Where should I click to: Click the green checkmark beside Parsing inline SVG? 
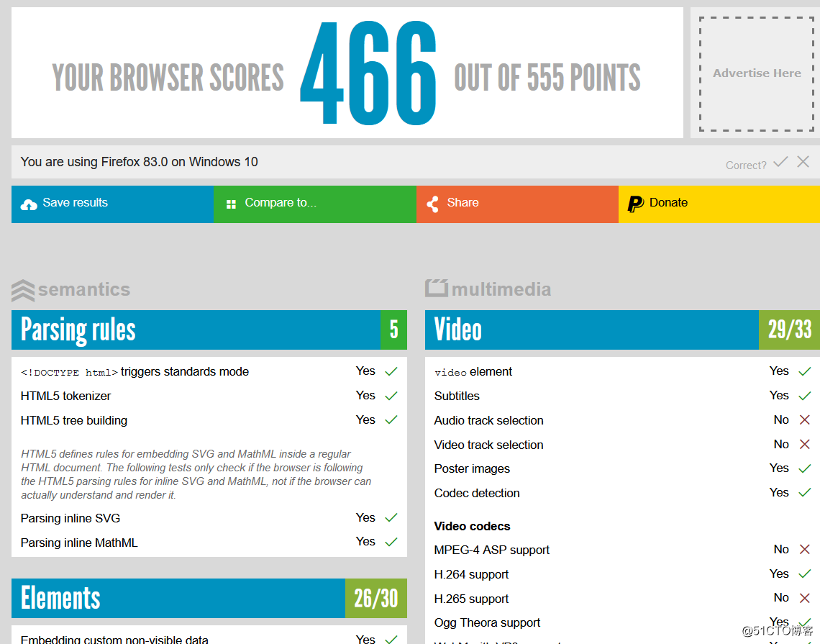391,517
